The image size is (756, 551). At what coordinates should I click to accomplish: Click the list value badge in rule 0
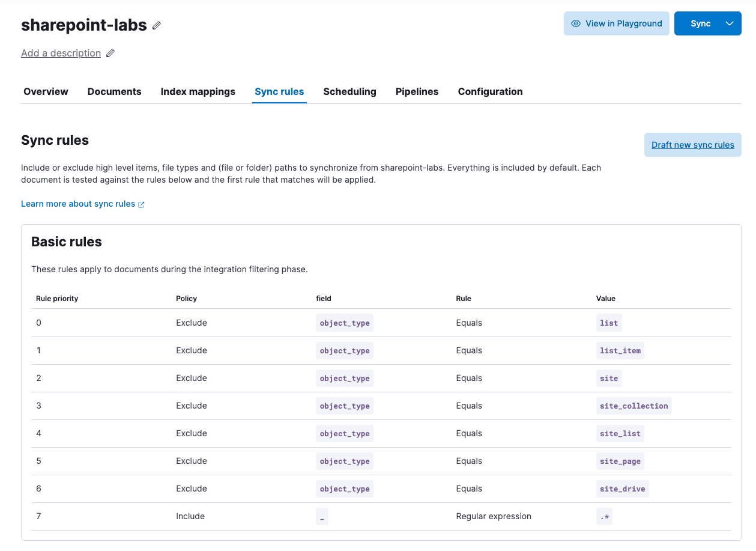[x=608, y=323]
